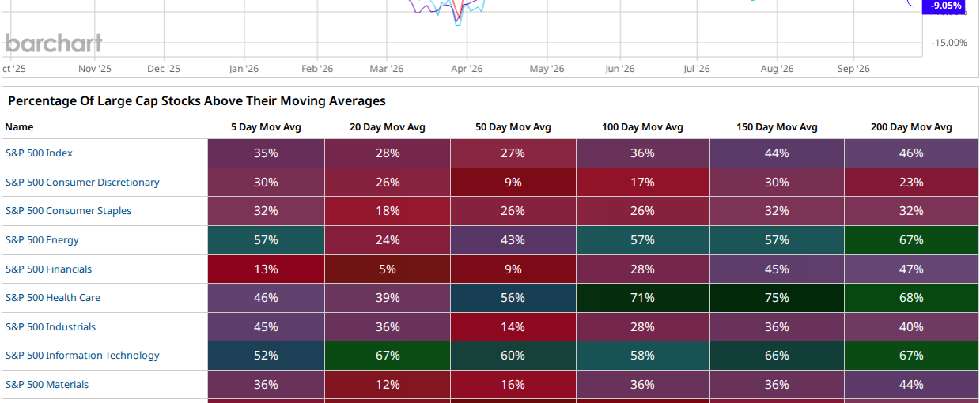Screen dimensions: 980x403
Task: Click the 20 Day Mov Avg column header
Action: [x=388, y=127]
